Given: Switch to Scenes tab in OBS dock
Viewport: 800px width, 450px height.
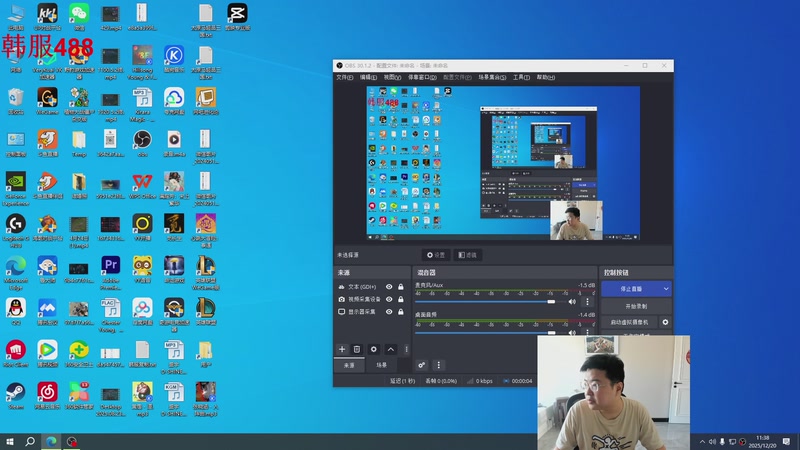Looking at the screenshot, I should [381, 365].
